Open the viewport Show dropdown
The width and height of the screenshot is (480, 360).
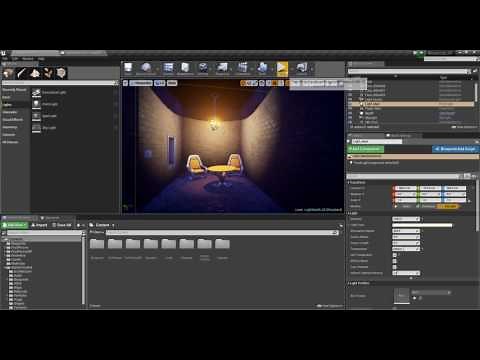172,83
